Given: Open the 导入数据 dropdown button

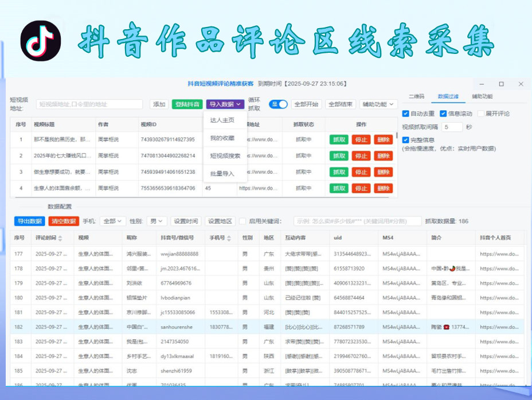Looking at the screenshot, I should click(x=225, y=104).
